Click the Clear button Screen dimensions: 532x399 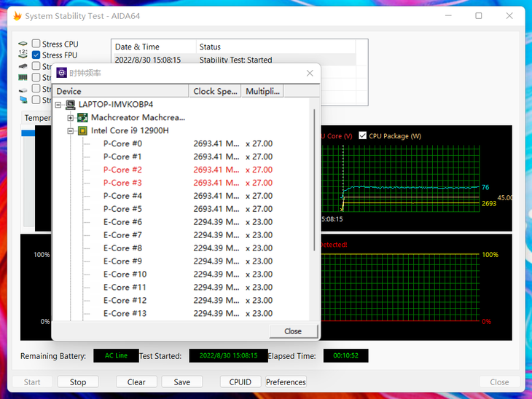point(136,382)
